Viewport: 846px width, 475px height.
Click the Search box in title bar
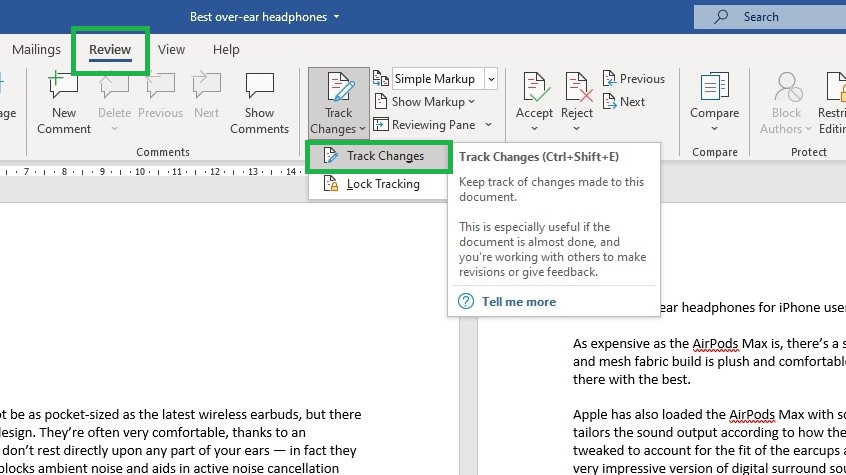[770, 17]
